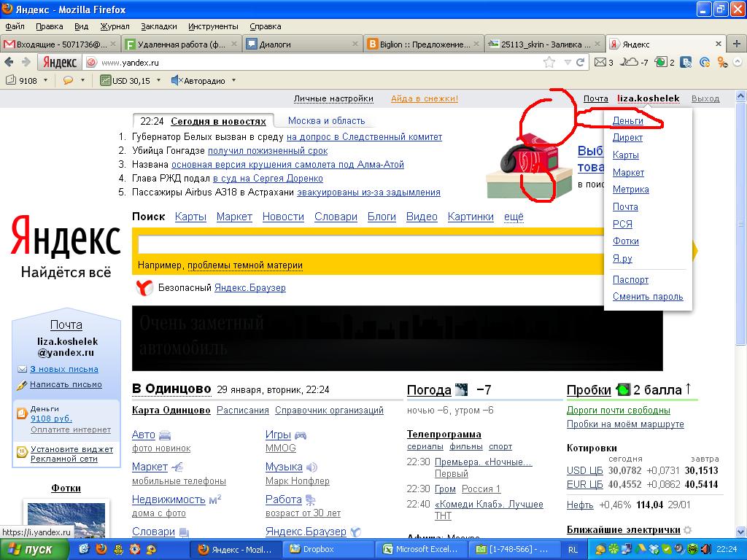Open the 3 новых письма link
The height and width of the screenshot is (560, 747).
(64, 369)
